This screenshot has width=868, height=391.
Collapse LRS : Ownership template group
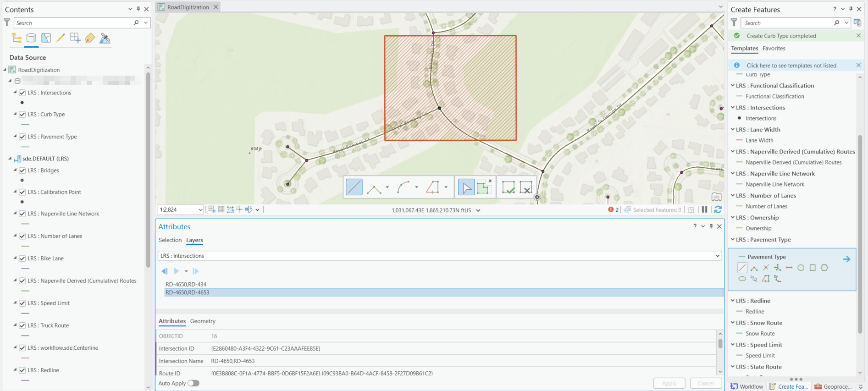pyautogui.click(x=733, y=217)
